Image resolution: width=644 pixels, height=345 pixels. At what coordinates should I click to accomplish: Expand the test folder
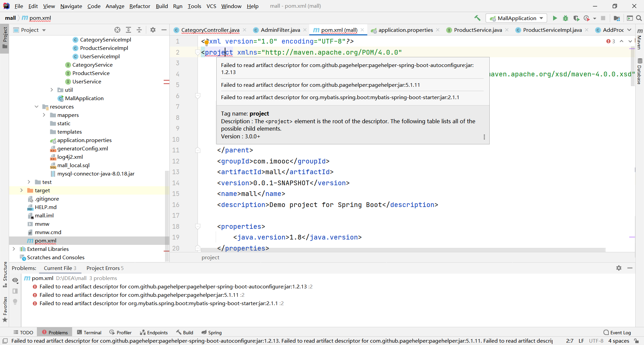click(29, 182)
